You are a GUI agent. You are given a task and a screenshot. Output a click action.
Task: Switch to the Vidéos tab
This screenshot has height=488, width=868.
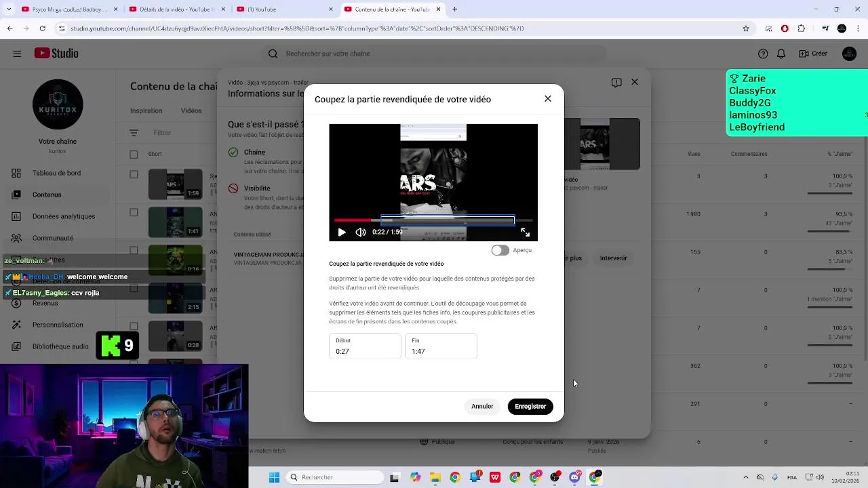coord(191,110)
